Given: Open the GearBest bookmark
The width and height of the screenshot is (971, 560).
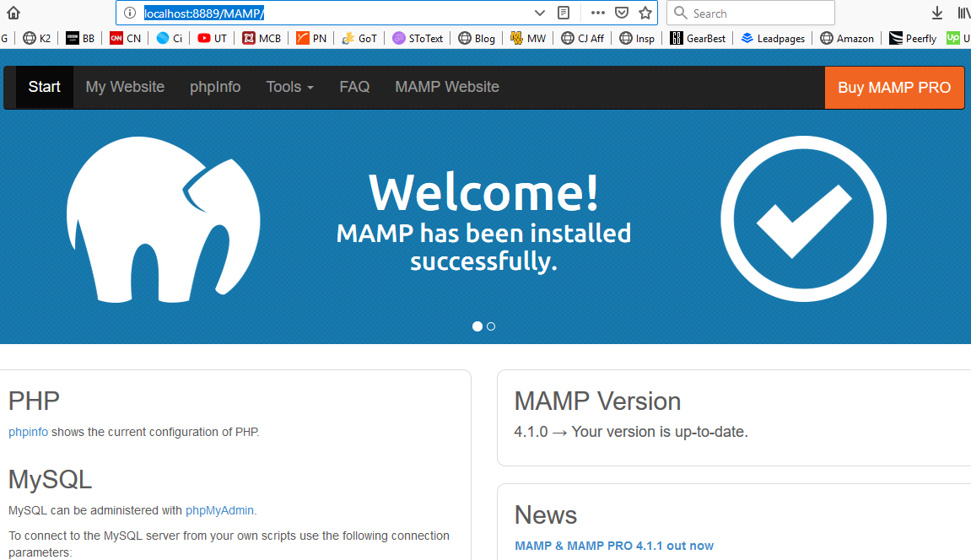Looking at the screenshot, I should click(x=698, y=38).
